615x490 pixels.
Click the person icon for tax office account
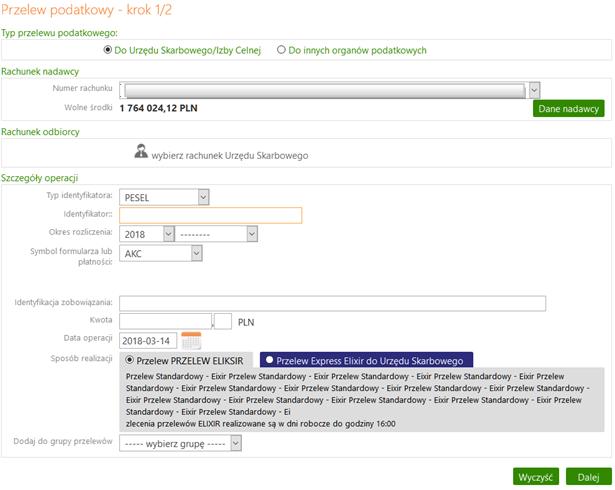141,151
